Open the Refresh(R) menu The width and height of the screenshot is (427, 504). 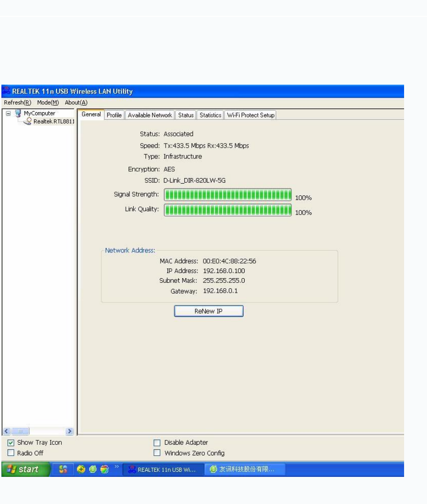click(18, 102)
